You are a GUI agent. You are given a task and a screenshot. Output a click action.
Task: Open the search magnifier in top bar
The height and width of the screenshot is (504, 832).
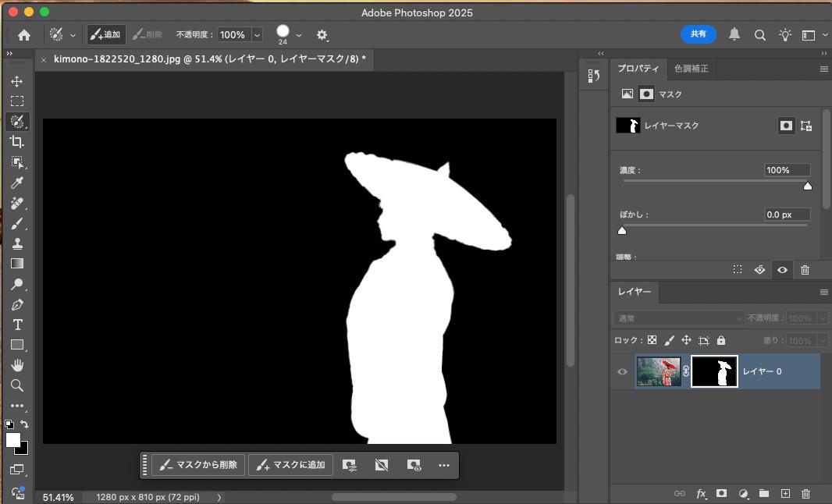click(x=760, y=35)
